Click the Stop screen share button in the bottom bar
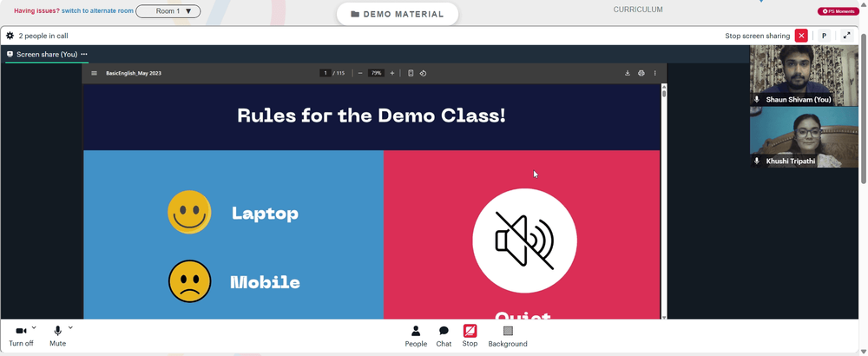 (x=470, y=336)
